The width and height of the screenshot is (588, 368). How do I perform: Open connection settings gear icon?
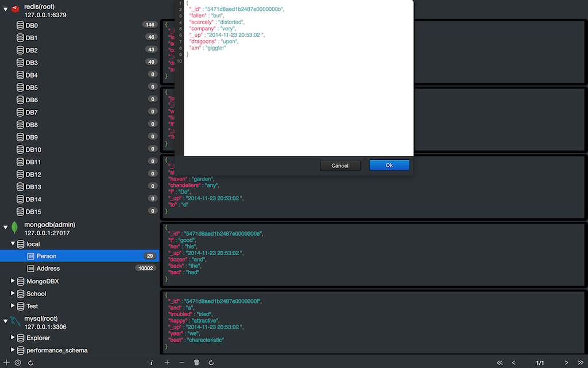click(18, 363)
